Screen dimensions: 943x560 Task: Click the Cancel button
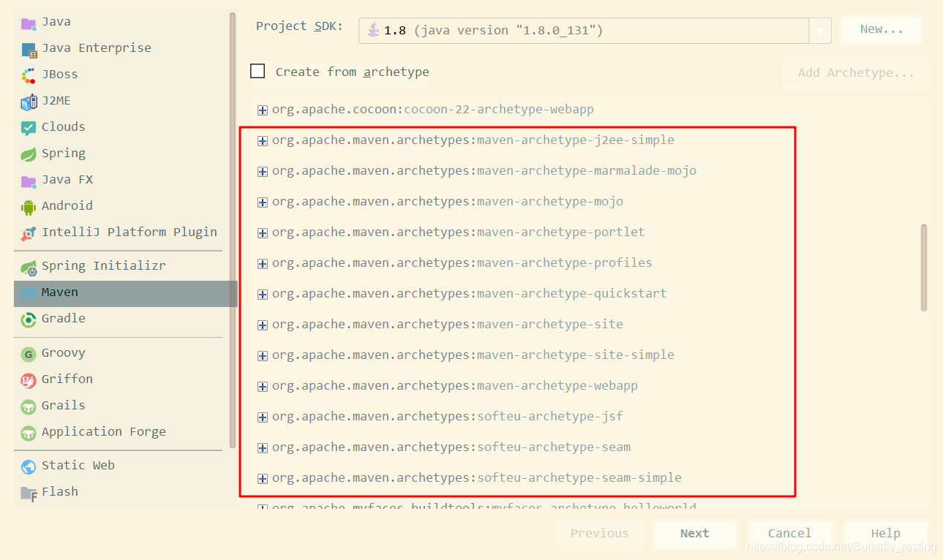pyautogui.click(x=789, y=534)
